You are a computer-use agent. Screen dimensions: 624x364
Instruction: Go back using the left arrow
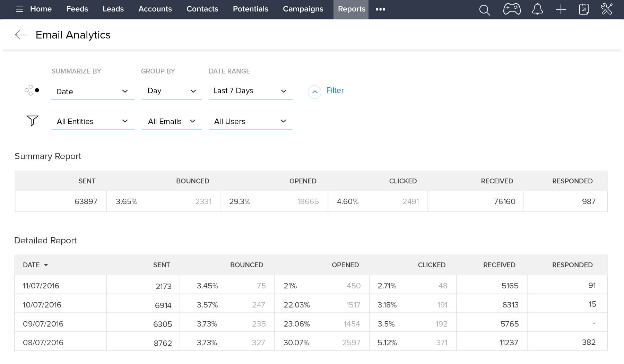[x=21, y=35]
